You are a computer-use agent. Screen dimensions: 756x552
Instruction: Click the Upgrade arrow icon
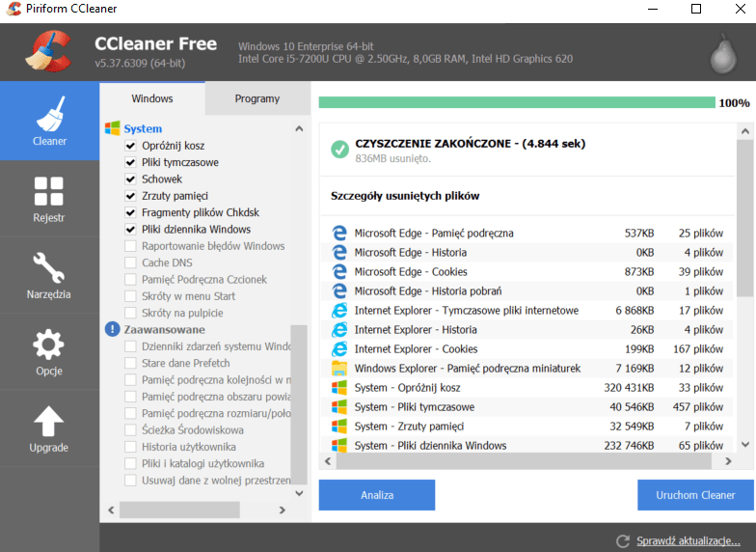(x=48, y=421)
